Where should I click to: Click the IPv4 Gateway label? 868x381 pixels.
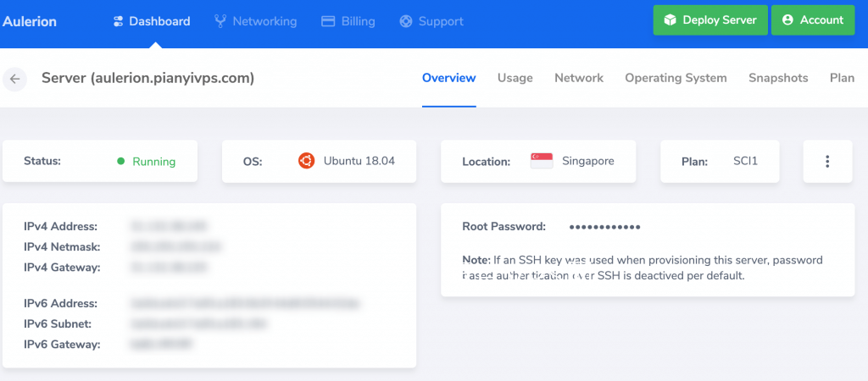62,268
